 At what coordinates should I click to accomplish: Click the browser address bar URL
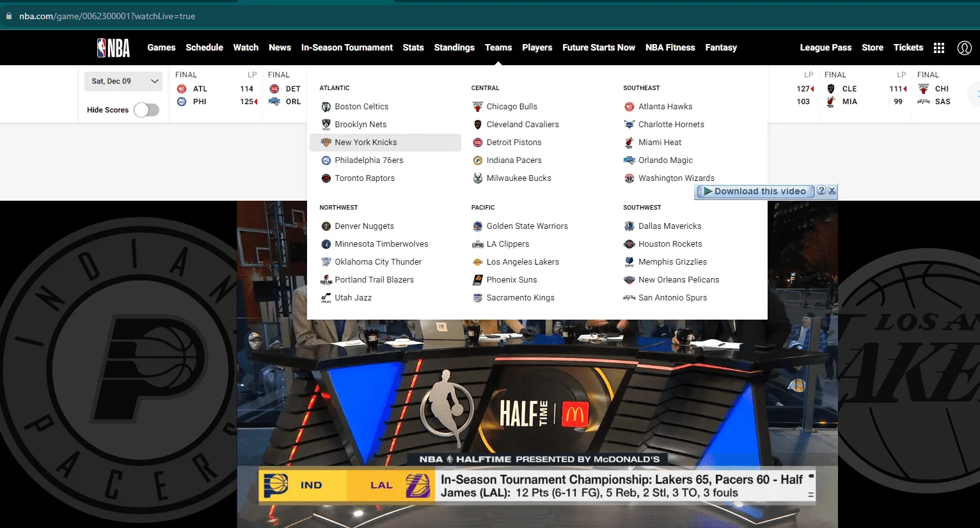107,16
